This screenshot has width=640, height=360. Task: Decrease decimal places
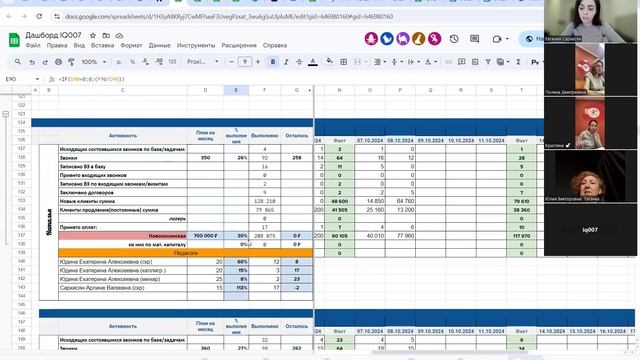(146, 62)
